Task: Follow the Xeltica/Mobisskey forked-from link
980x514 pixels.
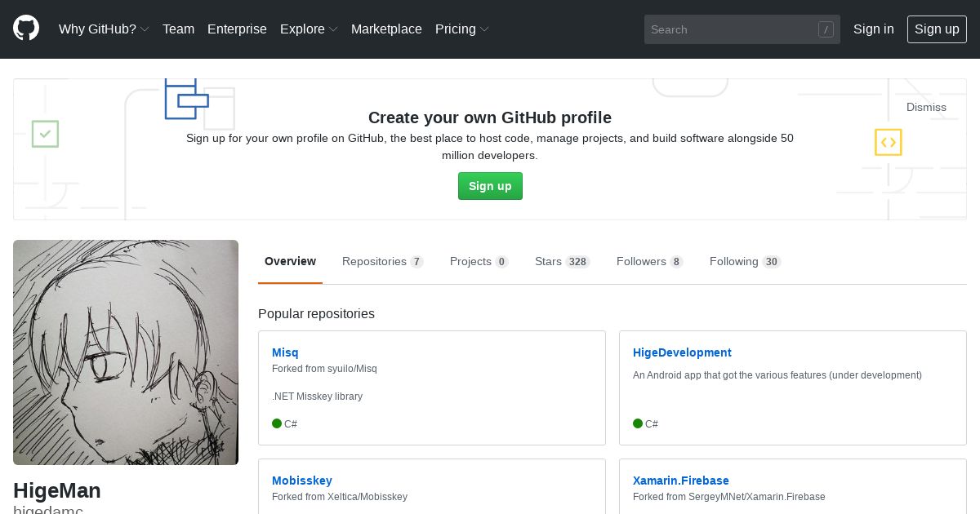Action: point(367,497)
